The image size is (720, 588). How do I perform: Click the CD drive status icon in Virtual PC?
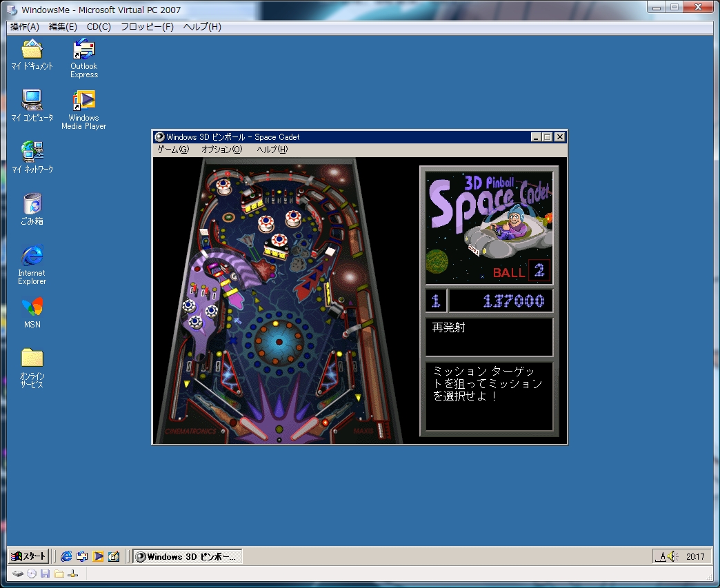point(31,574)
